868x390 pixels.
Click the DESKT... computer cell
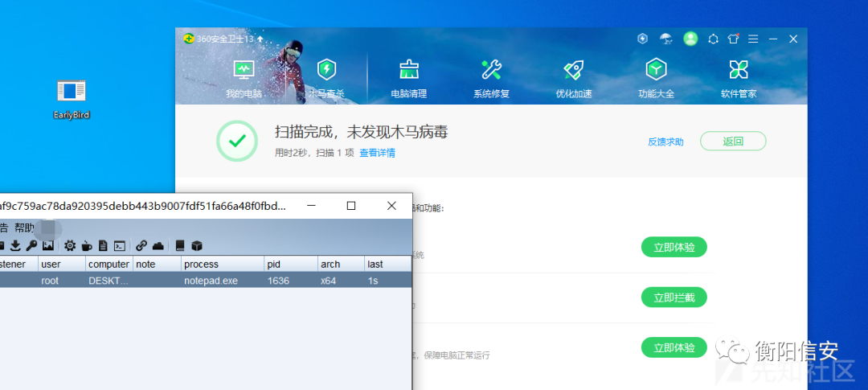point(109,281)
